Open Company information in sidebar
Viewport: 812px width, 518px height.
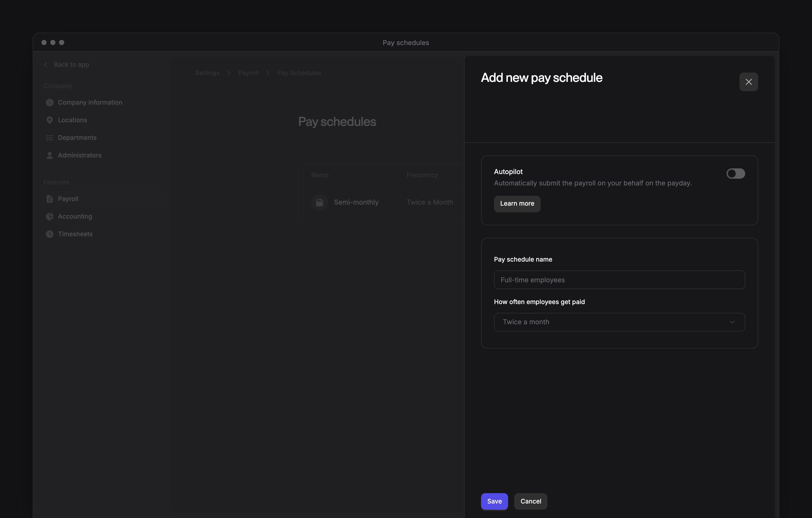(x=90, y=103)
